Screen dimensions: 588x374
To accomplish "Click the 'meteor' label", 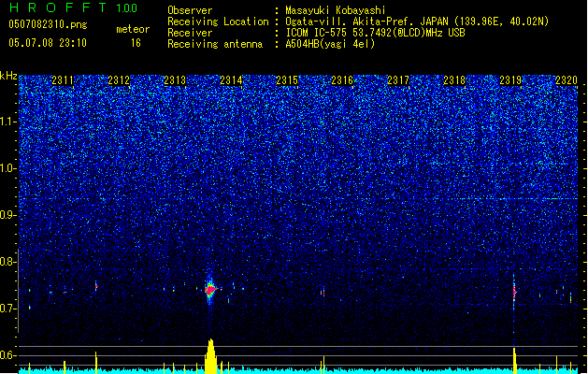I will point(133,29).
